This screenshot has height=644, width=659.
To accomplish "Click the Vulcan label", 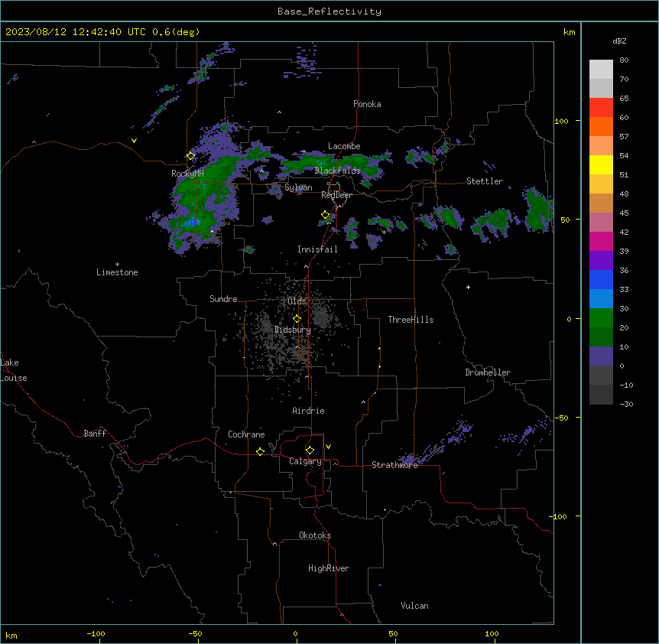I will pos(414,606).
